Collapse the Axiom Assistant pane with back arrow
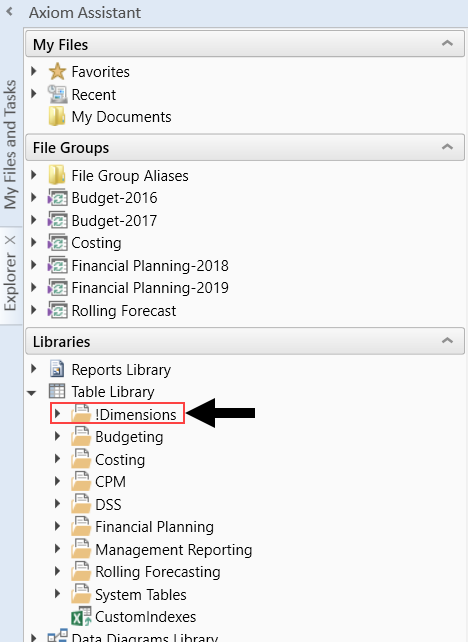Viewport: 468px width, 642px height. 9,12
